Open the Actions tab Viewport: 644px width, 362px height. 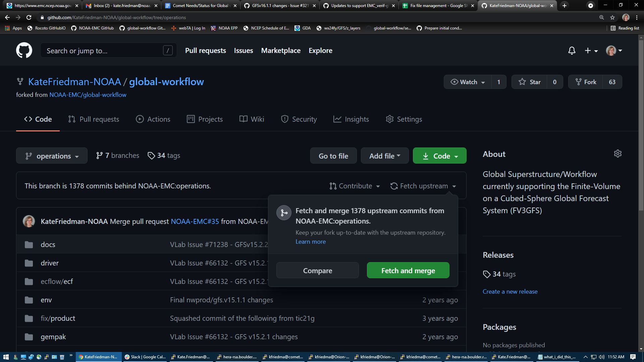pyautogui.click(x=153, y=119)
